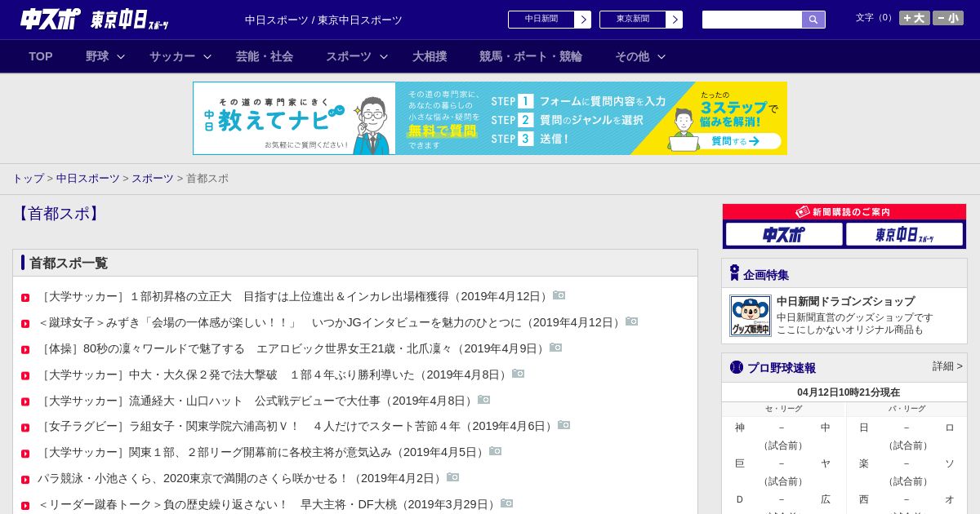Go to トップ breadcrumb link
Screen dimensions: 980x514
pyautogui.click(x=28, y=178)
